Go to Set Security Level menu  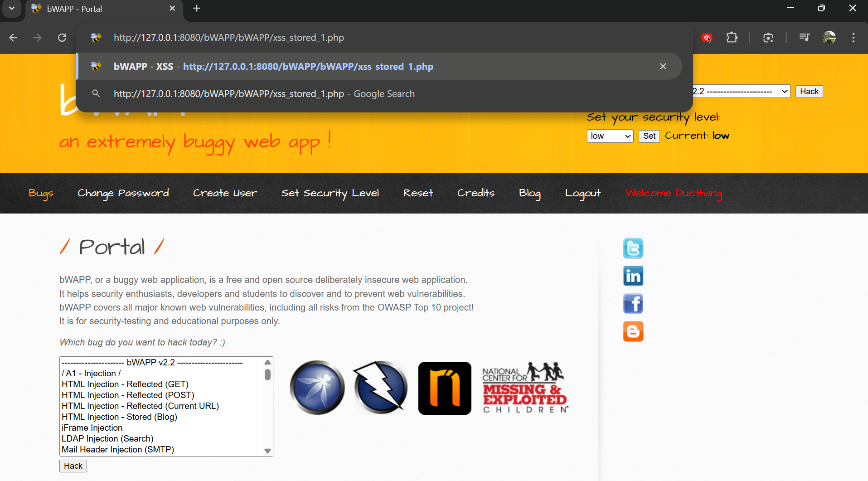(x=330, y=193)
